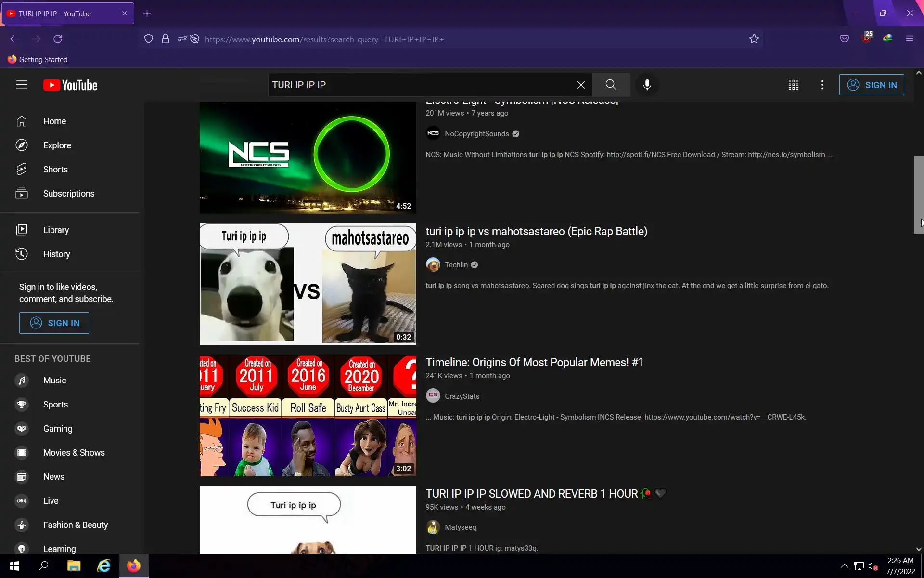
Task: Open Shorts from the sidebar
Action: coord(55,170)
